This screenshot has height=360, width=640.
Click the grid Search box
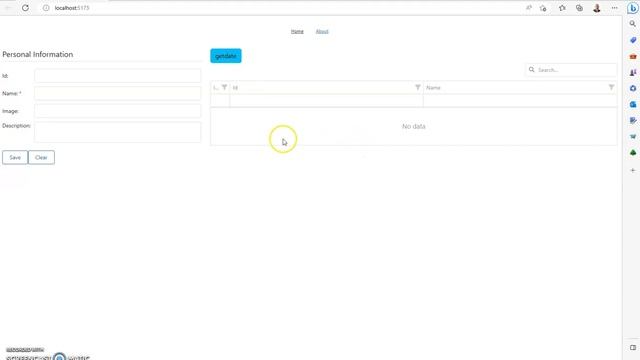(x=571, y=70)
